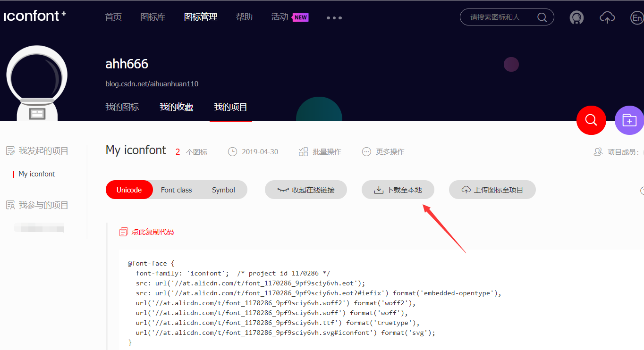
Task: Select the Symbol mode
Action: click(x=223, y=190)
